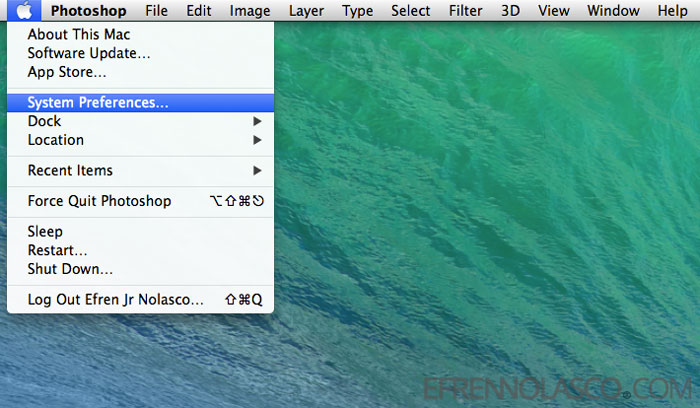Screen dimensions: 700x408
Task: Select Shut Down... menu entry
Action: pyautogui.click(x=141, y=269)
